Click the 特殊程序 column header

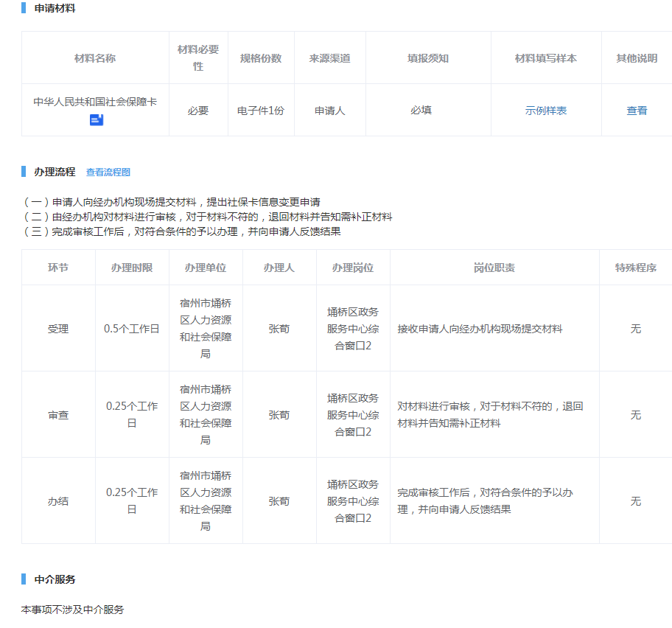636,268
